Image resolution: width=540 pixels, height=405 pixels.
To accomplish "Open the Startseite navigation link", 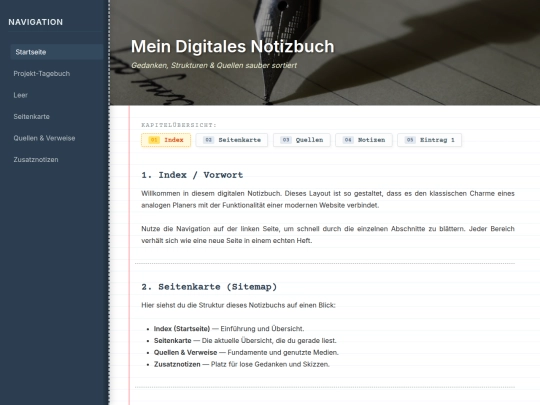I will tap(56, 52).
